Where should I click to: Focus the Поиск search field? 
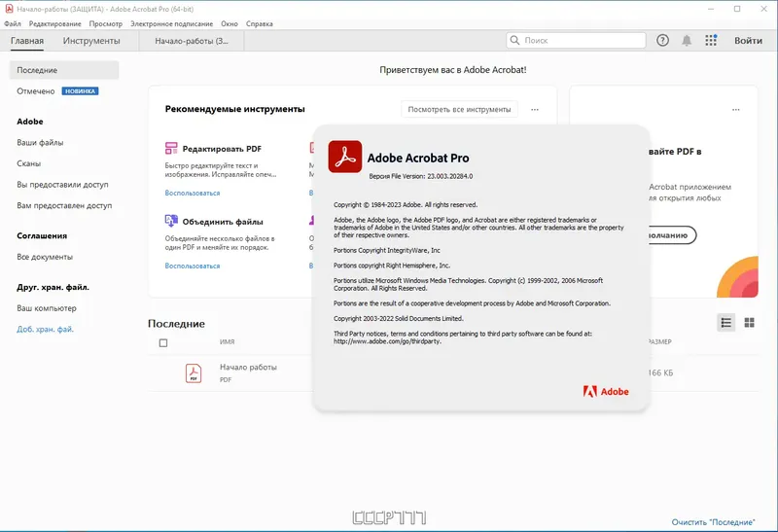576,40
